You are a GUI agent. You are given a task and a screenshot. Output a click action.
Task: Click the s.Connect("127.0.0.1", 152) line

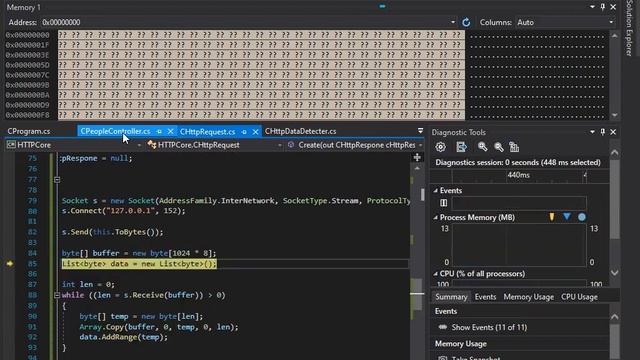(124, 211)
